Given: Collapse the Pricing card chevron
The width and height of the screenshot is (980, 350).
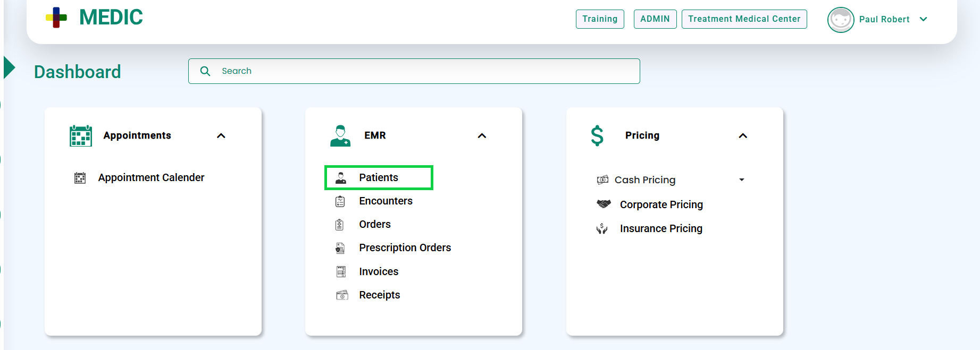Looking at the screenshot, I should (743, 136).
